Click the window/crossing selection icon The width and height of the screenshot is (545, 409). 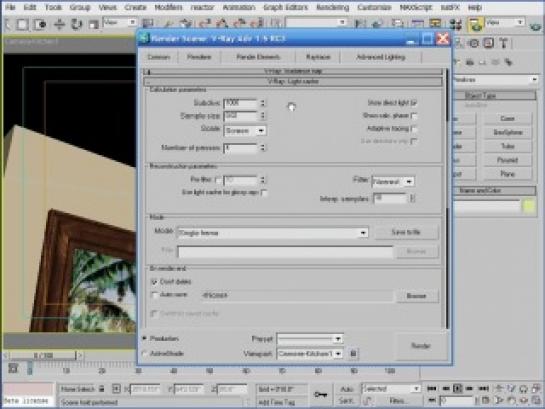(x=40, y=24)
